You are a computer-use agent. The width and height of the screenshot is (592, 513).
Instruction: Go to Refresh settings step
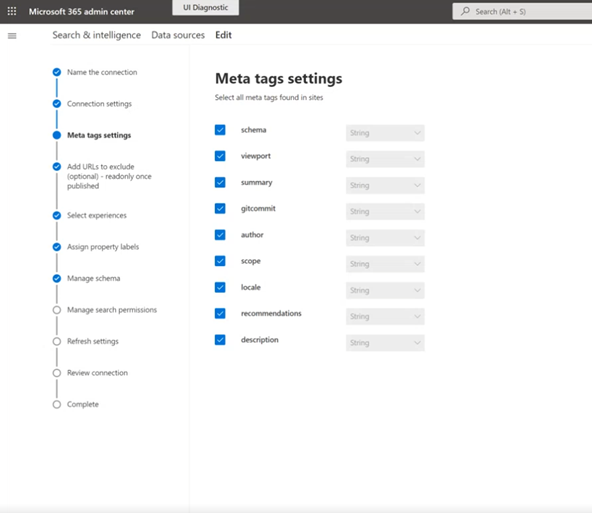(93, 341)
